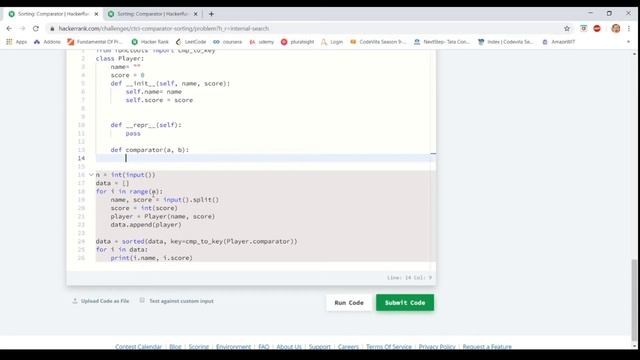This screenshot has width=640, height=360.
Task: Click 'data = sorted(data, key=cmp_to_key...' line
Action: [197, 241]
